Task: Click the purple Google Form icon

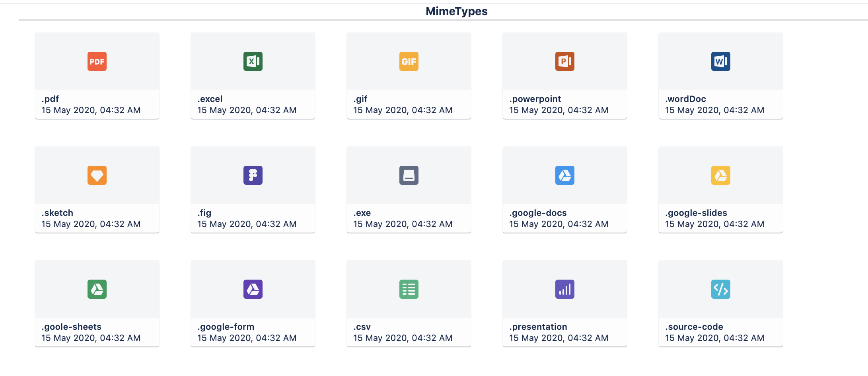Action: [x=253, y=289]
